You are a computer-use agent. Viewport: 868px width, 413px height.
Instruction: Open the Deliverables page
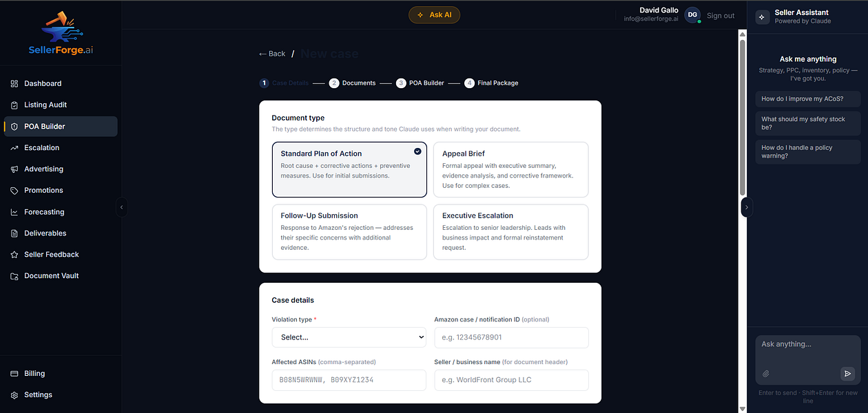tap(61, 233)
